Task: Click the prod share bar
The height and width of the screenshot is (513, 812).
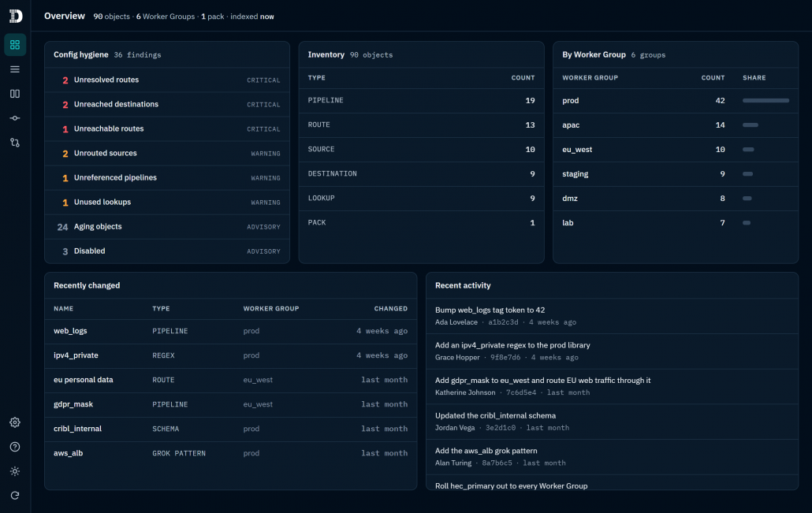Action: [x=765, y=100]
